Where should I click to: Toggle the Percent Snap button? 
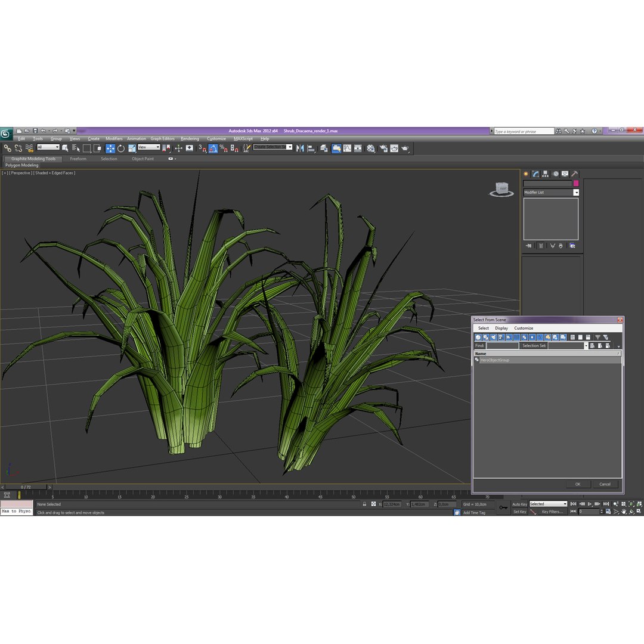224,148
